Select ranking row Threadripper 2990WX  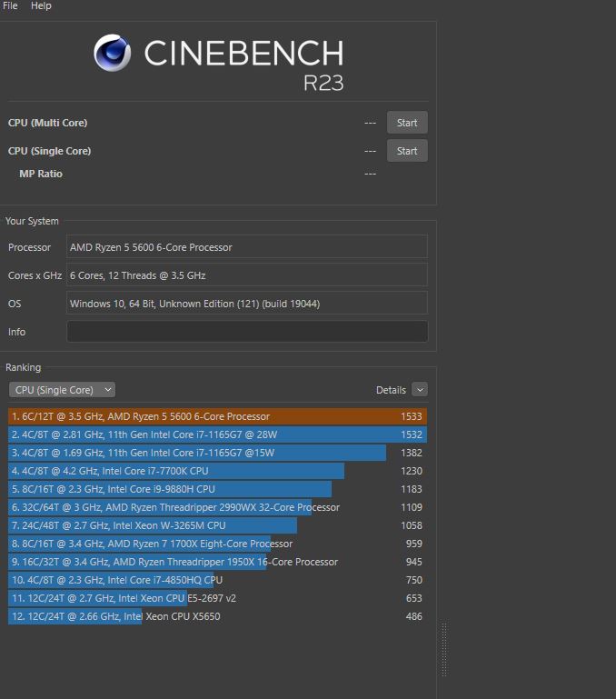(217, 507)
